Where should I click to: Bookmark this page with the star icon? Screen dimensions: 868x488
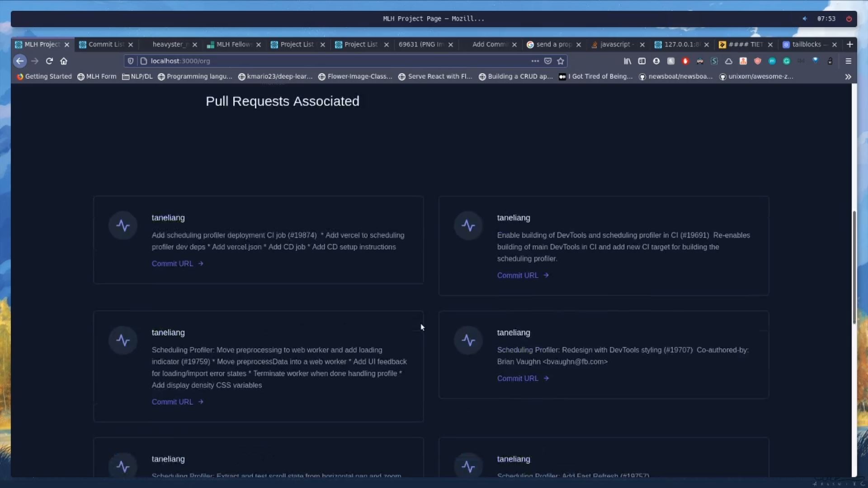561,61
